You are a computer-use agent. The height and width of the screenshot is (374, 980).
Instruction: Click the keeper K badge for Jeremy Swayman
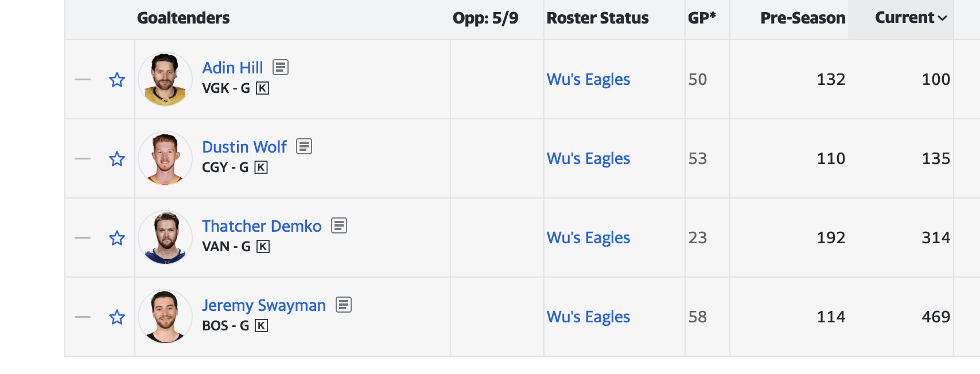261,326
